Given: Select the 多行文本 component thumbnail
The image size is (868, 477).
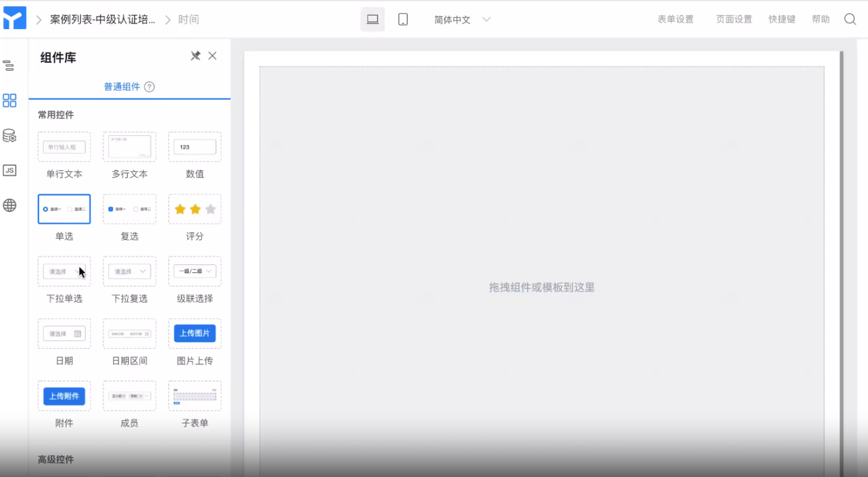Looking at the screenshot, I should click(130, 147).
